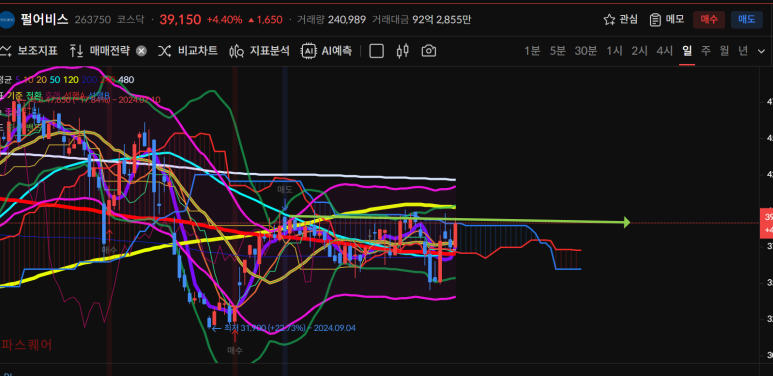Capture chart with camera icon

pyautogui.click(x=429, y=51)
